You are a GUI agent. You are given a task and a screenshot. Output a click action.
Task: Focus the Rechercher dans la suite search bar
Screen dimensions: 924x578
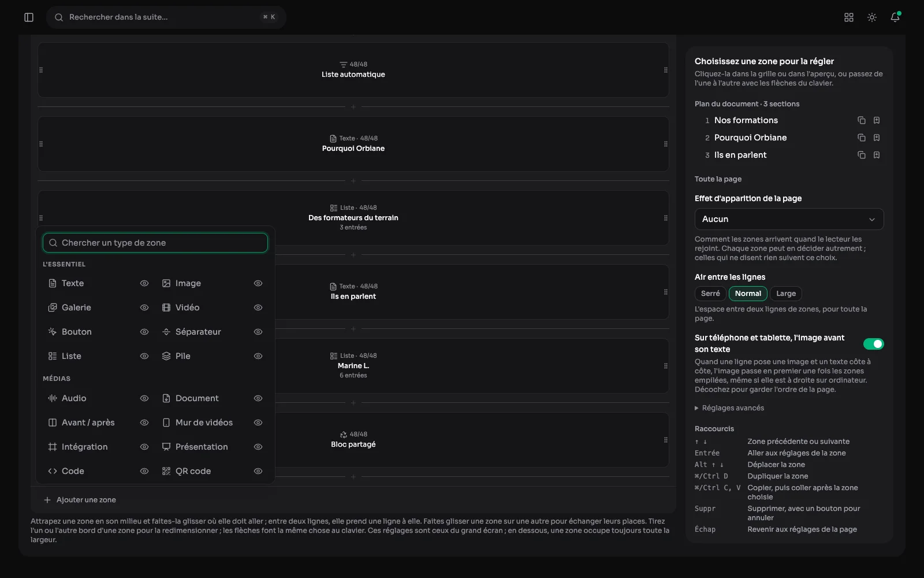(166, 17)
